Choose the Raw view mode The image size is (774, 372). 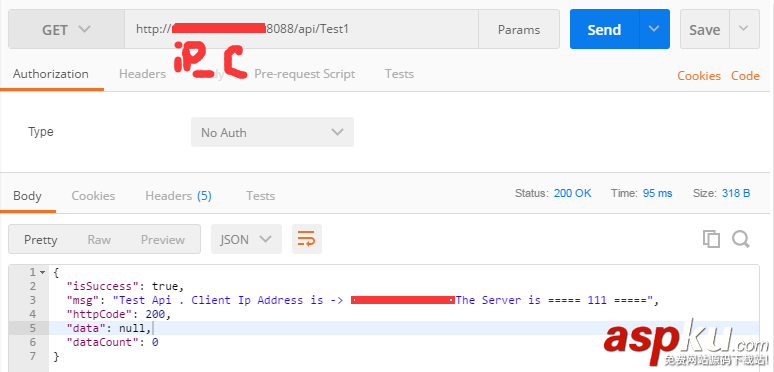coord(99,239)
